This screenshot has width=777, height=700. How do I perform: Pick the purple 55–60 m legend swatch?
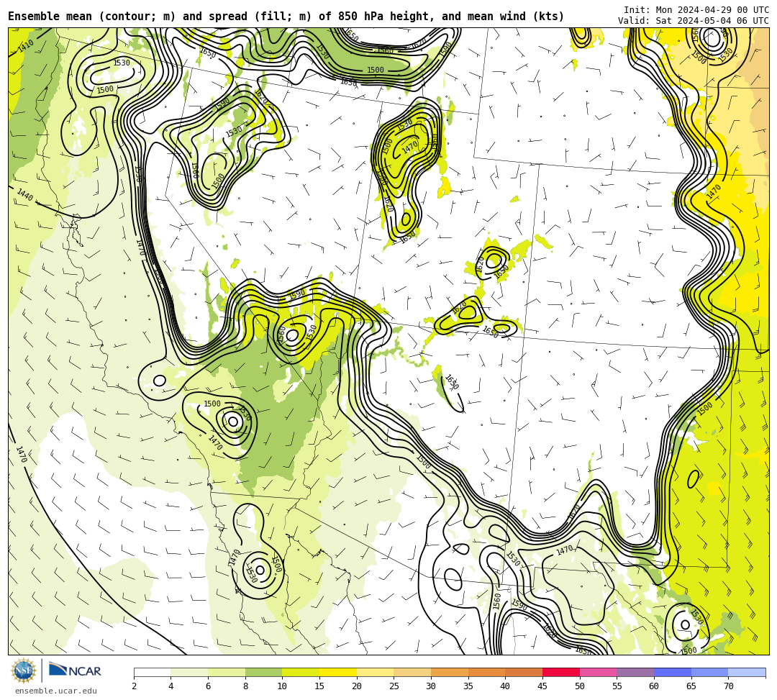pos(635,672)
